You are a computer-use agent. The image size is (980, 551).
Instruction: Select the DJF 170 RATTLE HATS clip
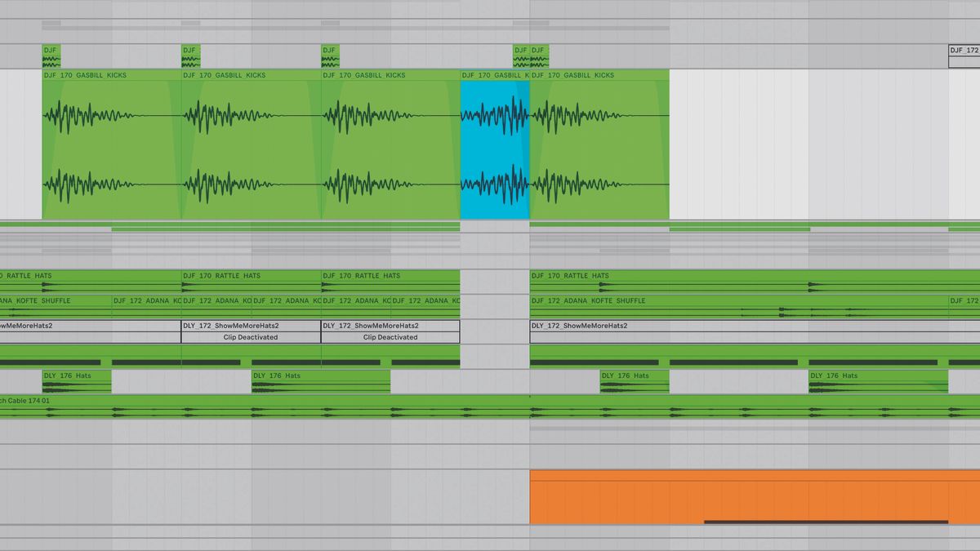pyautogui.click(x=220, y=275)
